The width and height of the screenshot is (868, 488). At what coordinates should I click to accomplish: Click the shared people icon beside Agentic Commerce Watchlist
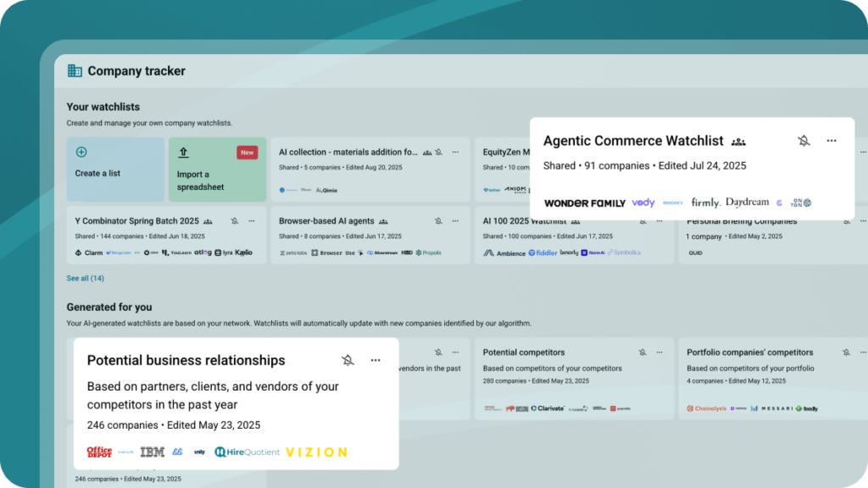[x=738, y=141]
